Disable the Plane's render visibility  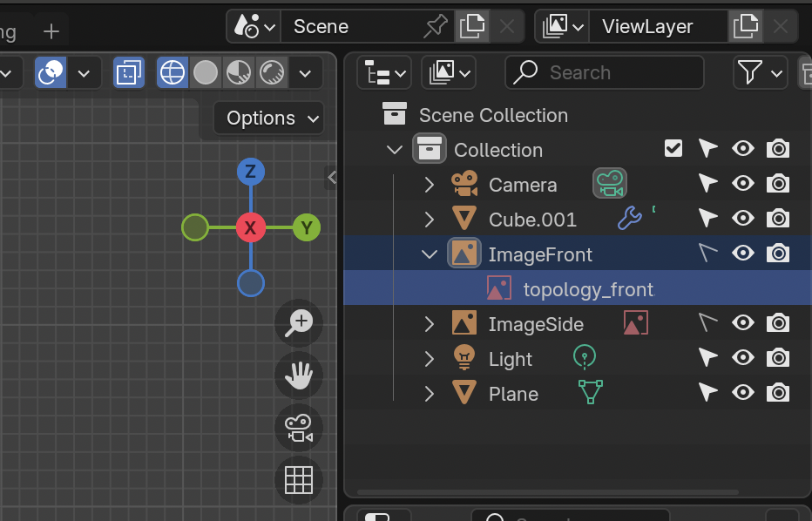[778, 393]
